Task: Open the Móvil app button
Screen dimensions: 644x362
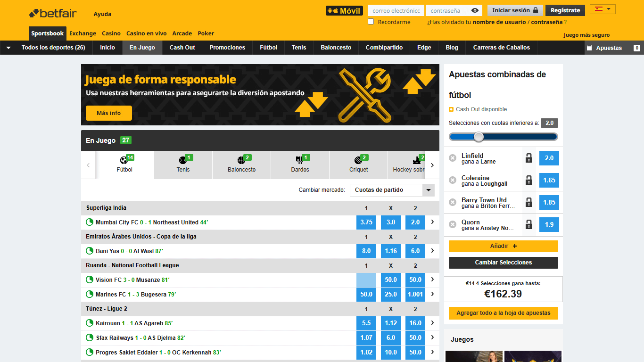Action: click(344, 11)
